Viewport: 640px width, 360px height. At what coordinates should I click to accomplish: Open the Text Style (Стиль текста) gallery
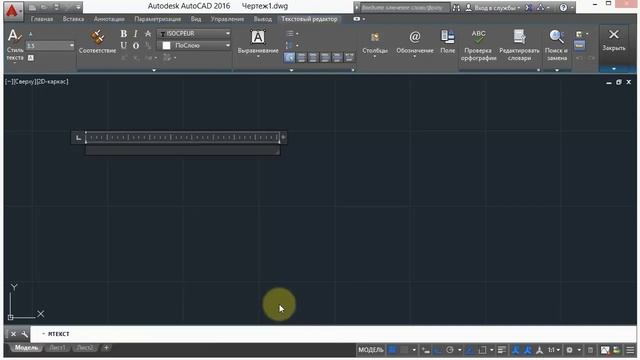[x=15, y=46]
